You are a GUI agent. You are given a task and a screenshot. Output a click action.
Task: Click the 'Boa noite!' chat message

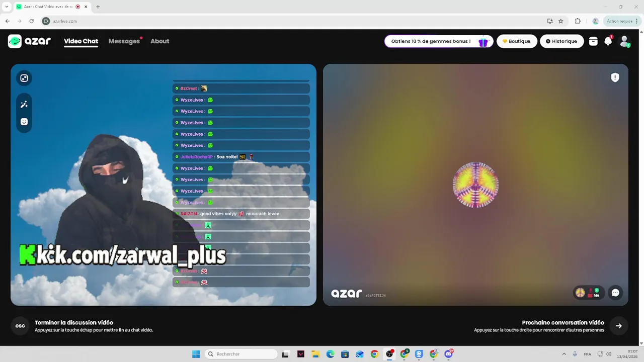(241, 157)
